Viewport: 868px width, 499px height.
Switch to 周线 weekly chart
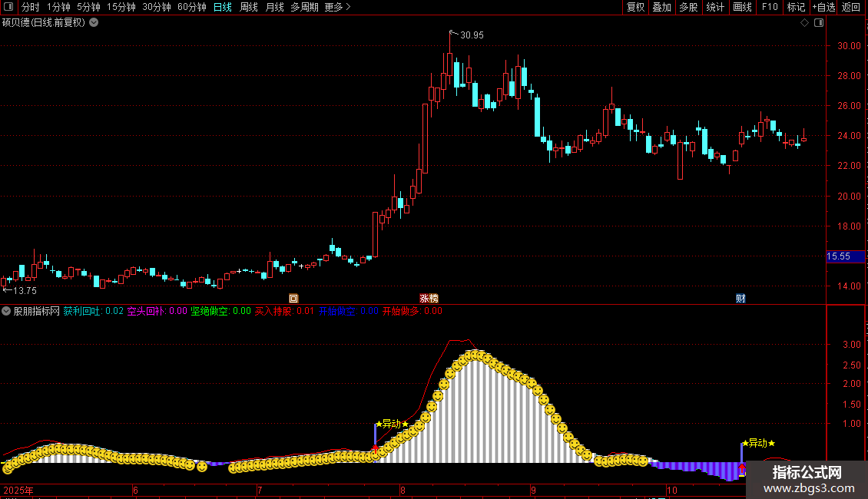[249, 7]
